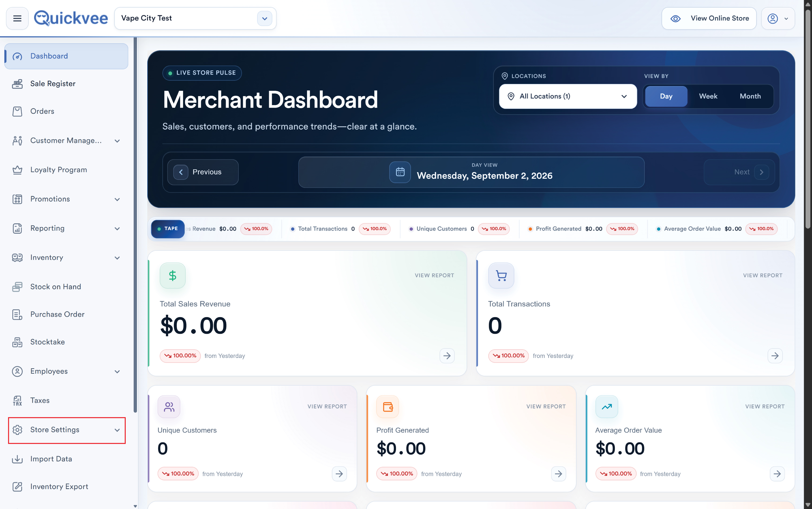This screenshot has height=509, width=812.
Task: Click the page scrollbar down arrow
Action: tap(808, 505)
